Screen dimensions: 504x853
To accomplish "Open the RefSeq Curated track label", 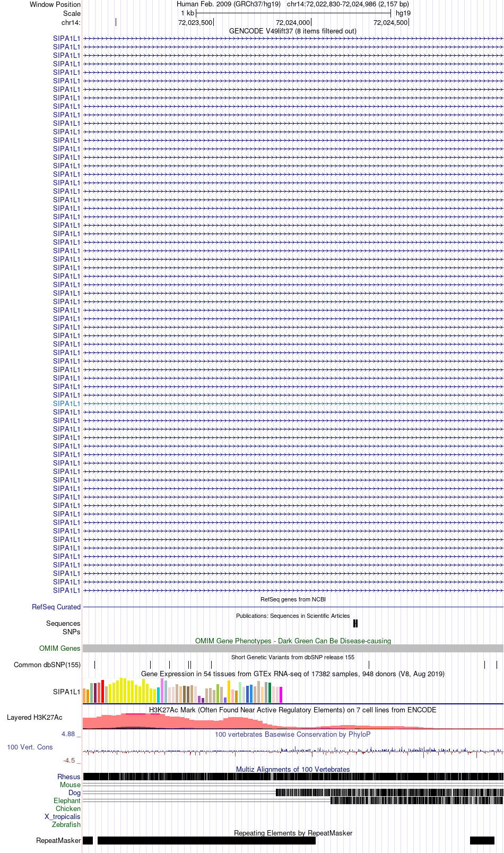I will tap(56, 607).
